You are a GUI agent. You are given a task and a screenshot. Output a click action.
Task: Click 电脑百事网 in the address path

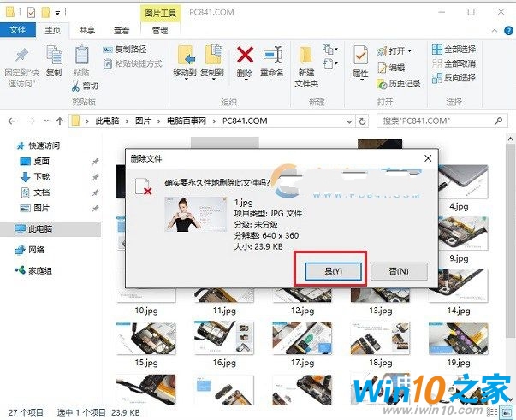coord(187,121)
